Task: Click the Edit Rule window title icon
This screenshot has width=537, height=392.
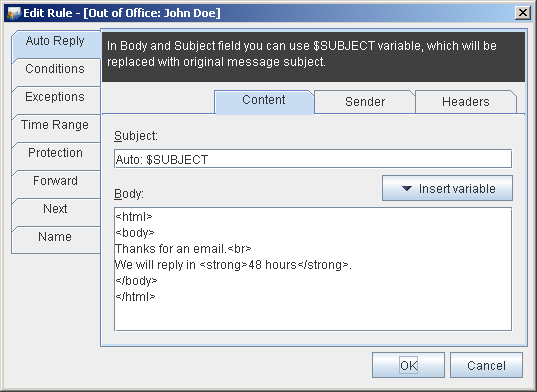Action: pyautogui.click(x=14, y=13)
